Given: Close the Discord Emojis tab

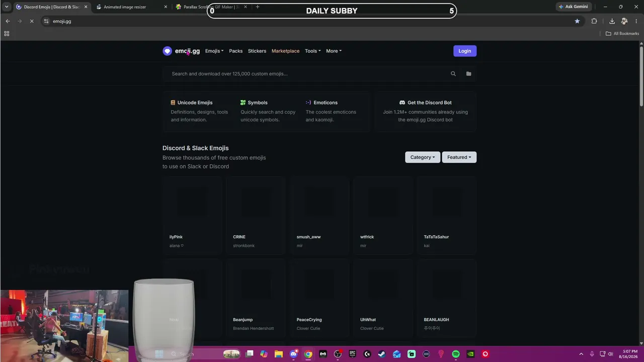Looking at the screenshot, I should [86, 7].
